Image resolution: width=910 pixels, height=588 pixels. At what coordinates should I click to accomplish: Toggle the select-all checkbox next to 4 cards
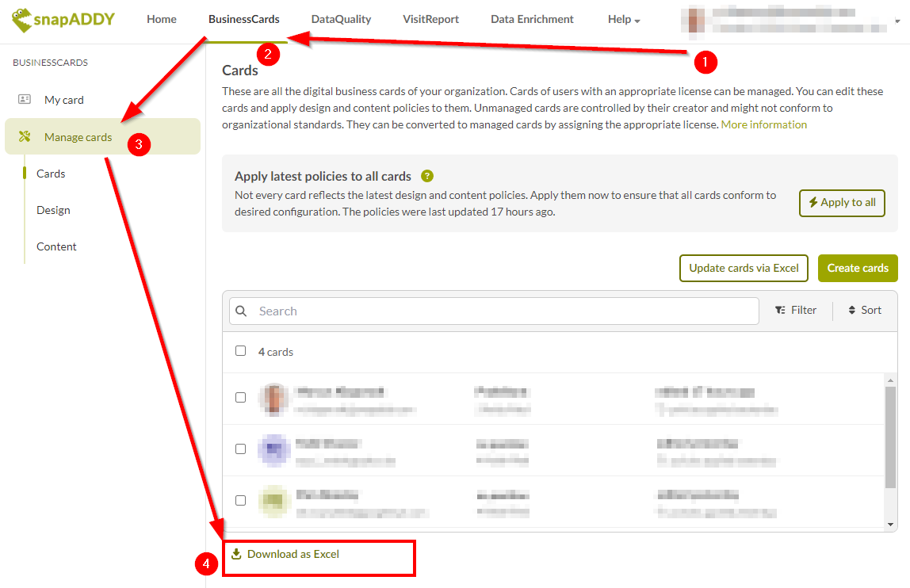tap(241, 351)
